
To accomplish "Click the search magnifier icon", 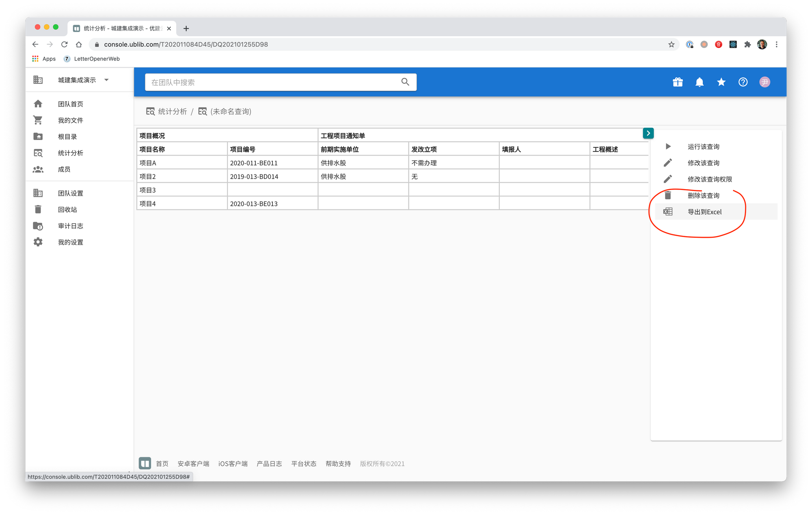I will (x=405, y=82).
